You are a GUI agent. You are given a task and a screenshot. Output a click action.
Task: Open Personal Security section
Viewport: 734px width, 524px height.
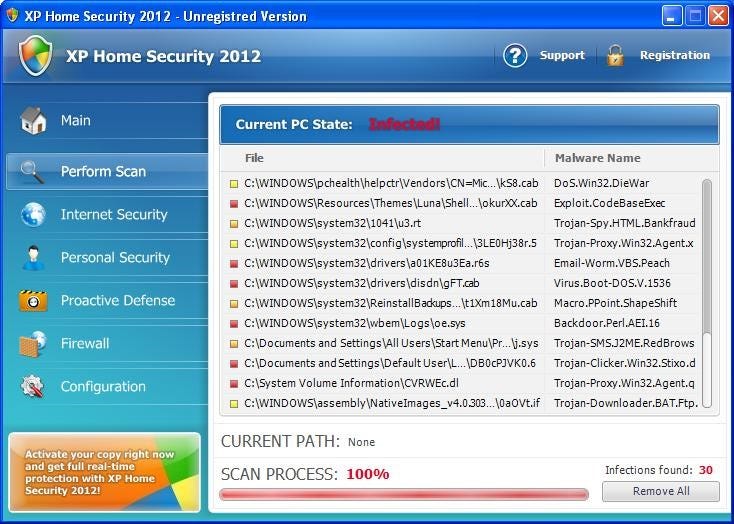[107, 258]
